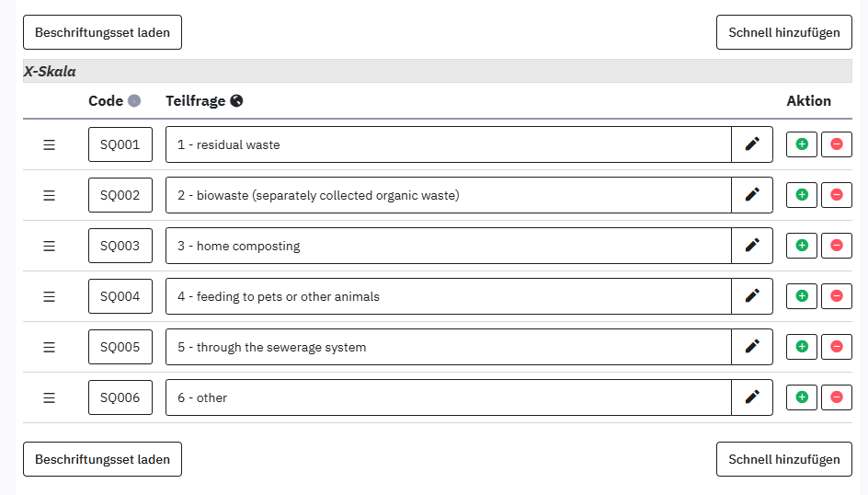Click the red minus icon for SQ005
868x495 pixels.
click(x=837, y=347)
